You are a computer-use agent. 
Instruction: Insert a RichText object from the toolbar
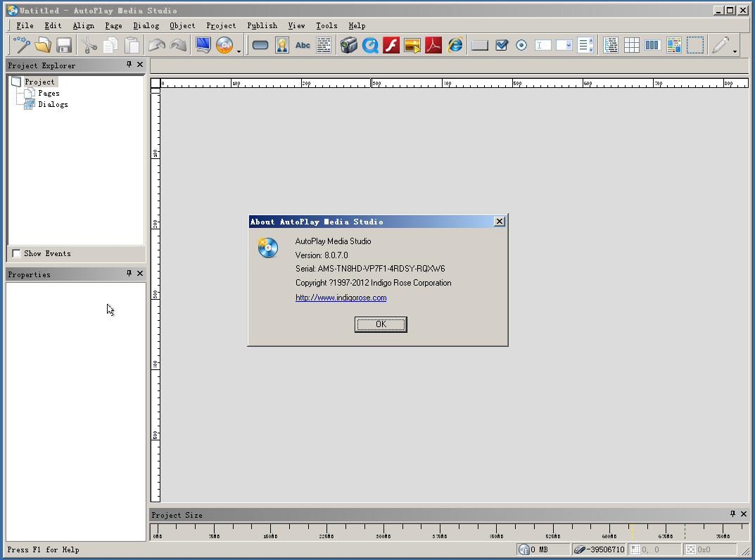673,45
